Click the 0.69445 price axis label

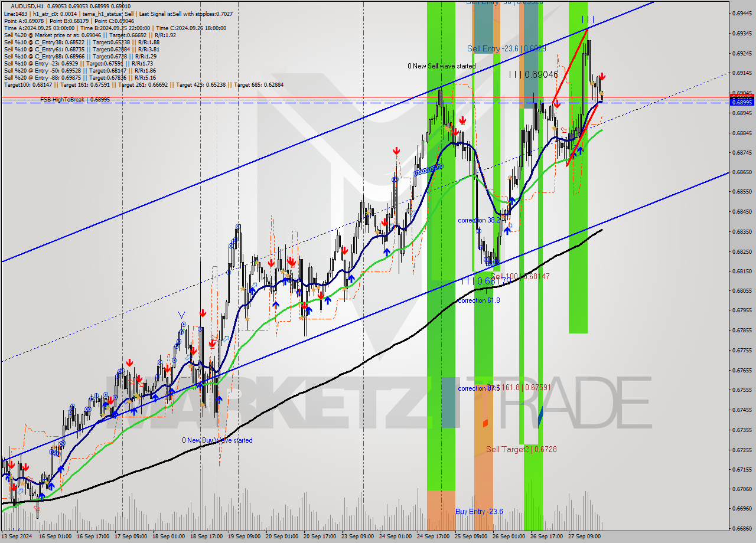(x=742, y=13)
